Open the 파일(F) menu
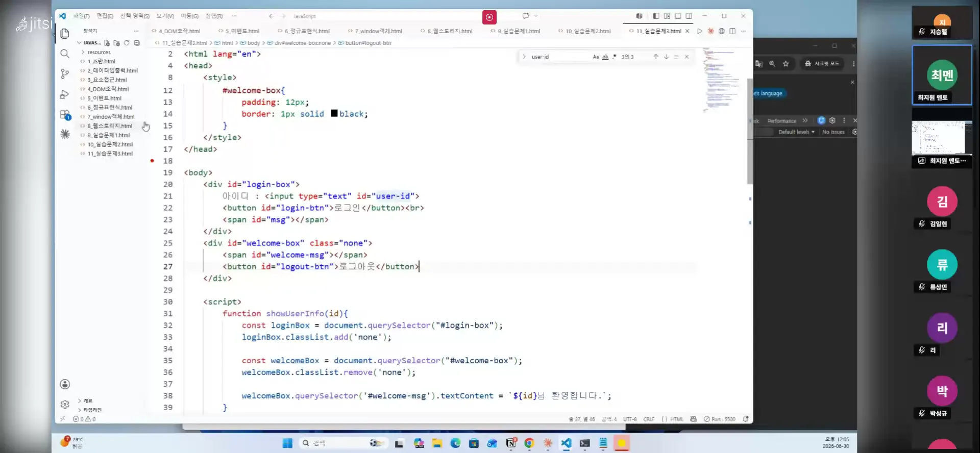 point(81,16)
